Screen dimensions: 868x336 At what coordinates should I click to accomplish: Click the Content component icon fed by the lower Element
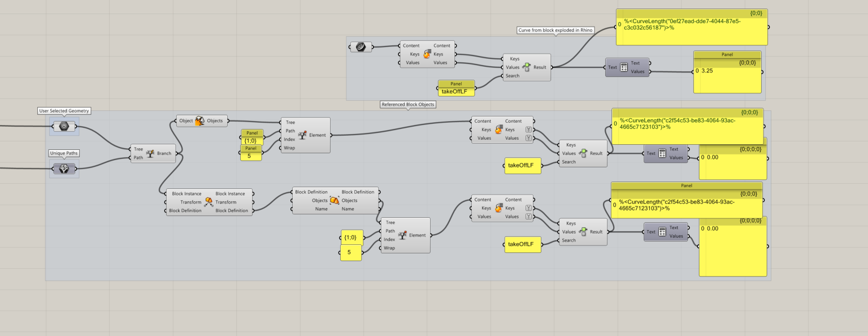tap(499, 208)
